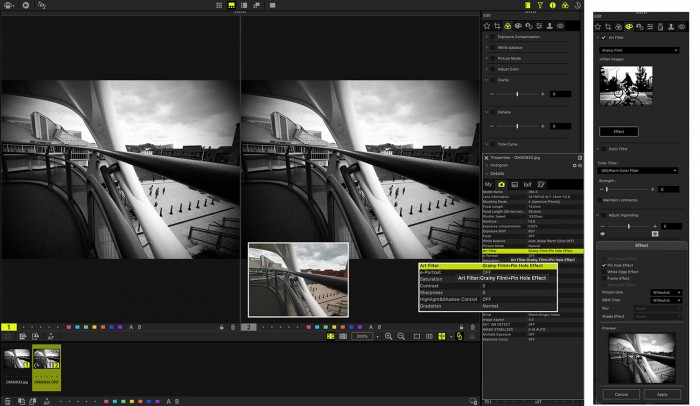Click the zoom out magnifier icon

(398, 337)
